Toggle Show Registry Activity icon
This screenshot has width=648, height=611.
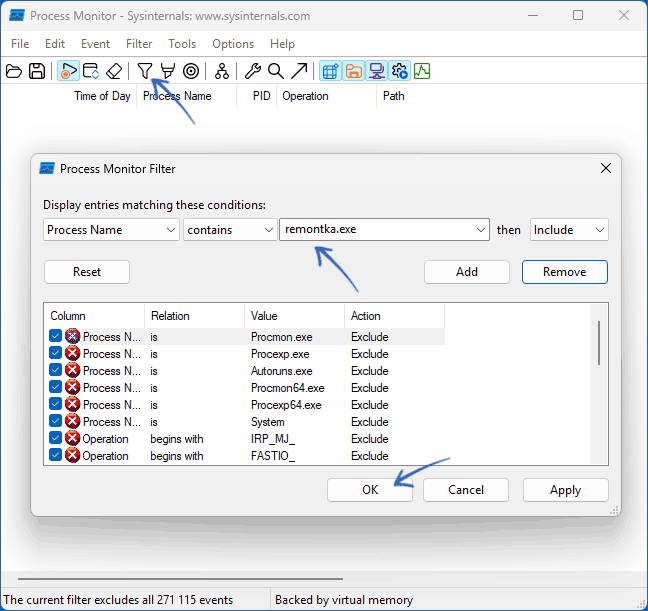(330, 71)
